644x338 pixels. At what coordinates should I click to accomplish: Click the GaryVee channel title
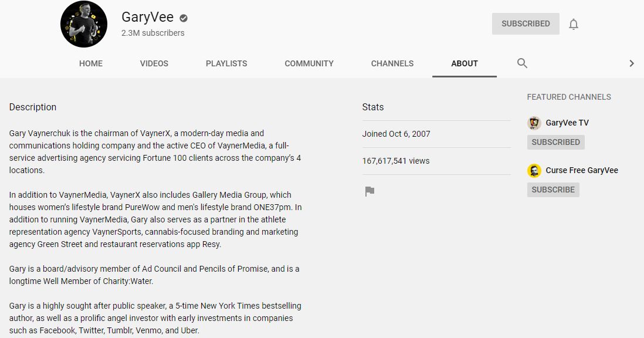[147, 17]
